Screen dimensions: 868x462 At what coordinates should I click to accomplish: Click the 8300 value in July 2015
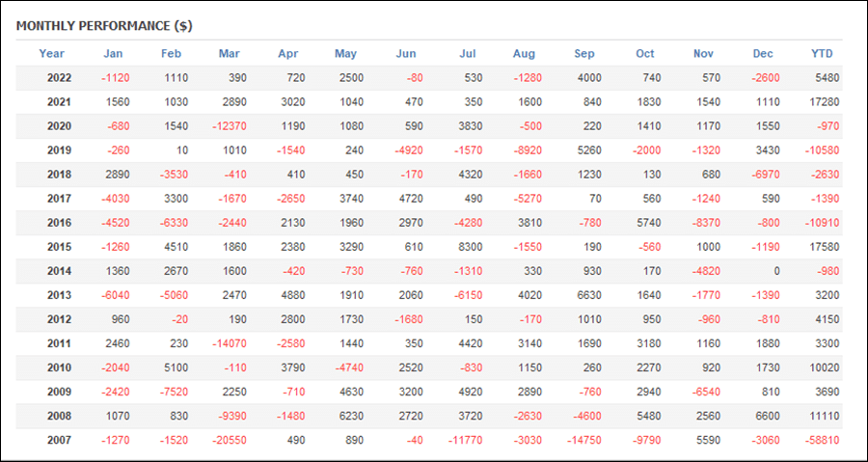tap(471, 247)
